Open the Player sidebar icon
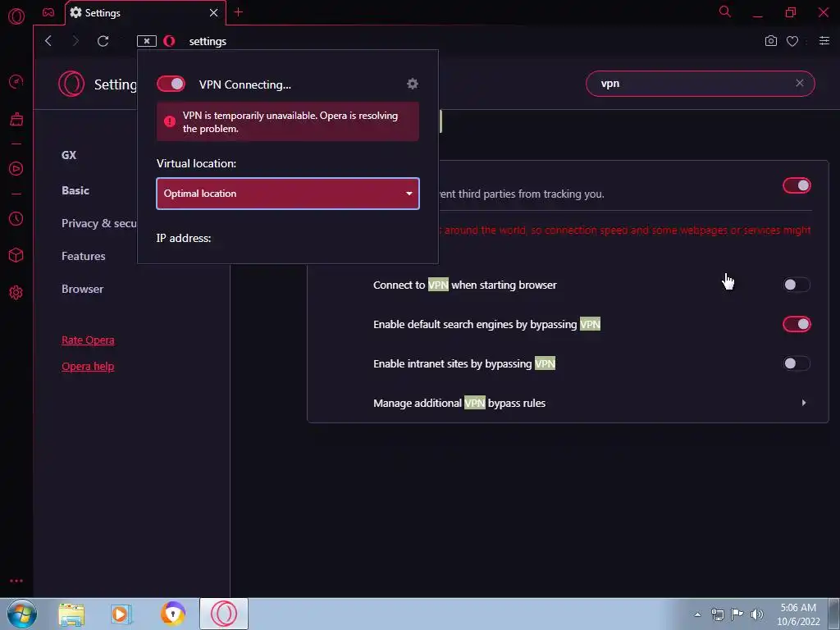This screenshot has height=630, width=840. [x=16, y=169]
